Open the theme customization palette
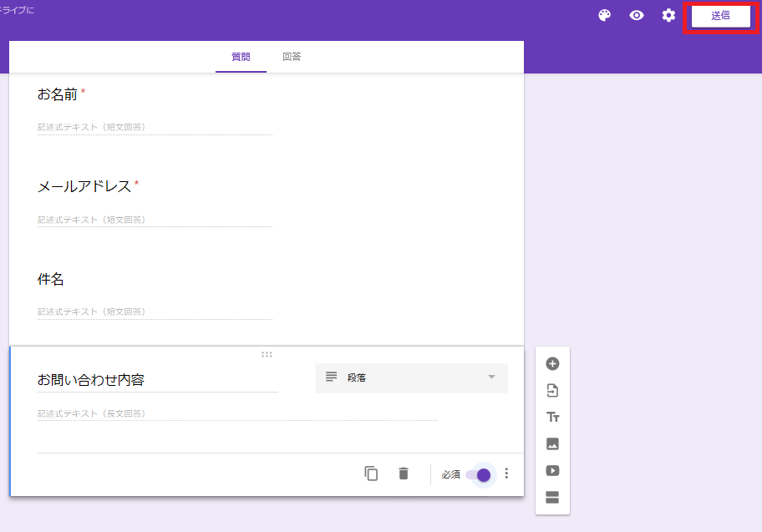Image resolution: width=762 pixels, height=532 pixels. coord(604,15)
